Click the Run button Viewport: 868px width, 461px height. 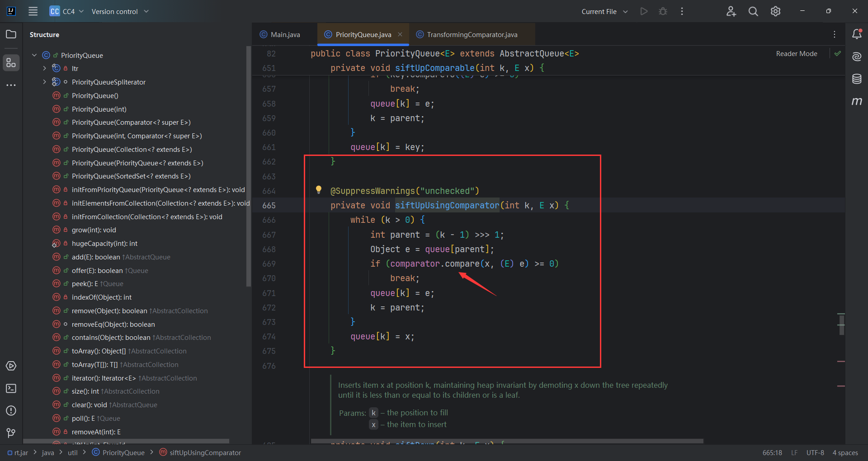tap(644, 11)
